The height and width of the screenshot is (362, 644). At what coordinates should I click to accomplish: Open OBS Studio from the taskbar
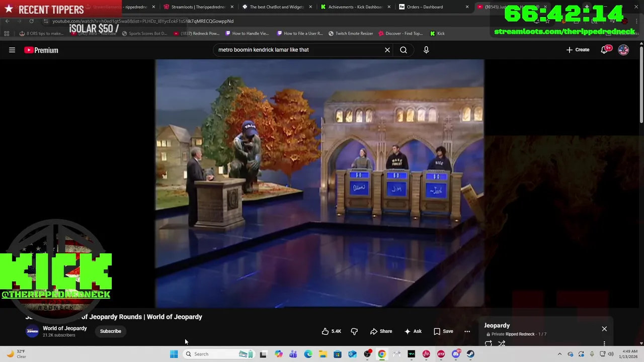367,354
